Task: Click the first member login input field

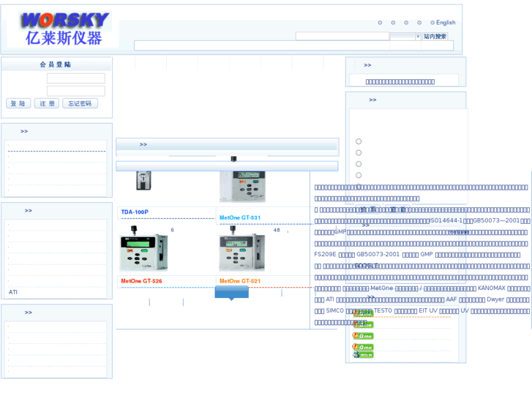Action: tap(76, 78)
